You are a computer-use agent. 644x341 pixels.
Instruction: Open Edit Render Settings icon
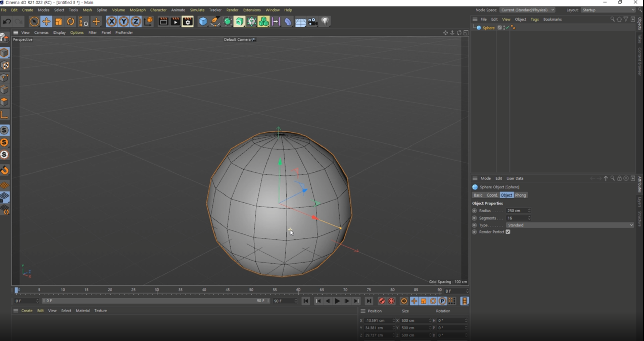coord(187,22)
